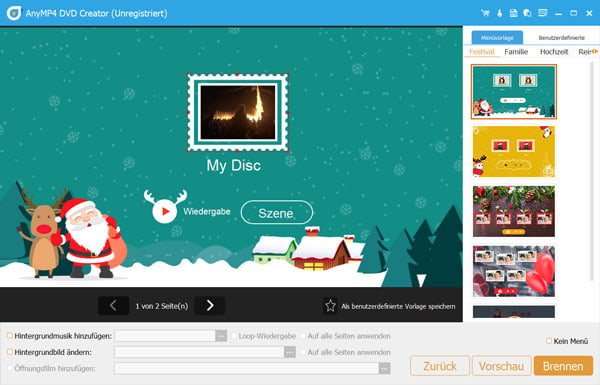
Task: Switch to the Benutzerdefinierte tab
Action: [x=561, y=38]
